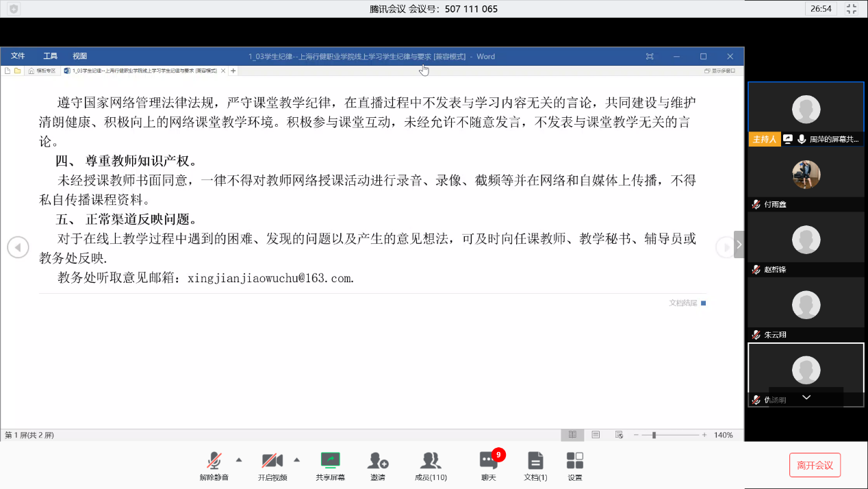Go to the previous page arrow
The height and width of the screenshot is (489, 868).
click(x=18, y=247)
